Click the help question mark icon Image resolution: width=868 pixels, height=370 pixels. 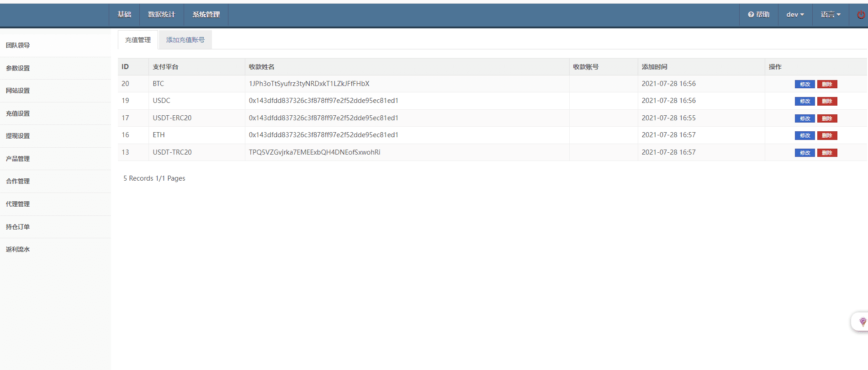click(x=751, y=15)
